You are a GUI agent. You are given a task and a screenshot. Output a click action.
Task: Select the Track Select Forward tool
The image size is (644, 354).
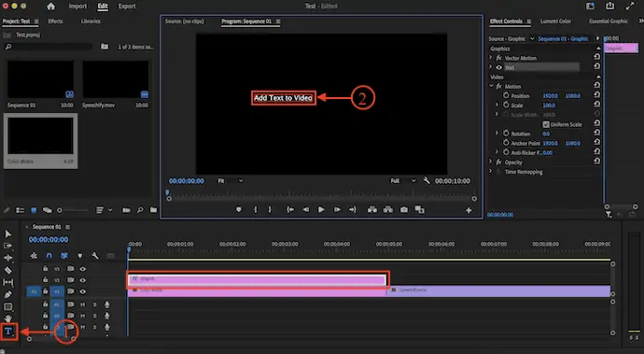point(7,246)
